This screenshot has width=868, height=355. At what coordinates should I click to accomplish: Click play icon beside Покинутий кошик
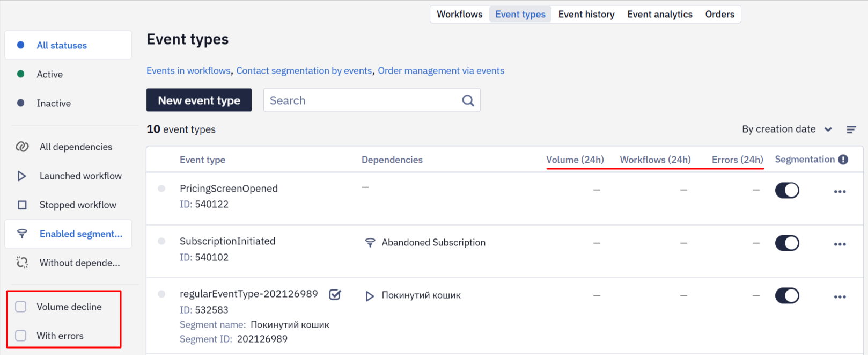click(x=370, y=296)
